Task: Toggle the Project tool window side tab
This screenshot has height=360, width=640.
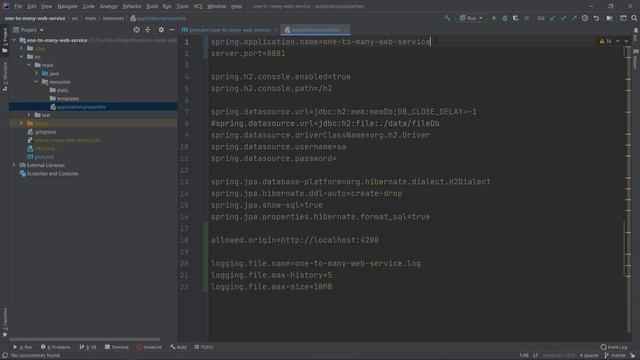Action: tap(5, 40)
